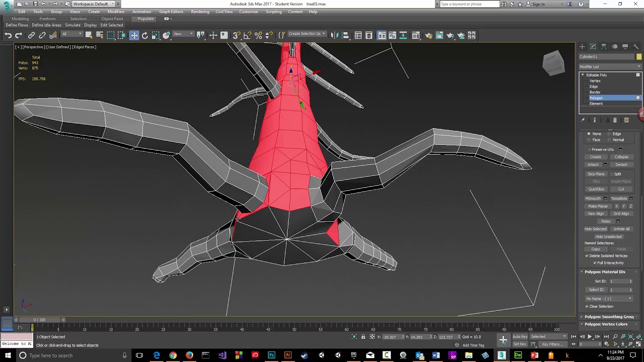Screen dimensions: 644x362
Task: Switch to the Hierarchy command panel
Action: click(604, 46)
